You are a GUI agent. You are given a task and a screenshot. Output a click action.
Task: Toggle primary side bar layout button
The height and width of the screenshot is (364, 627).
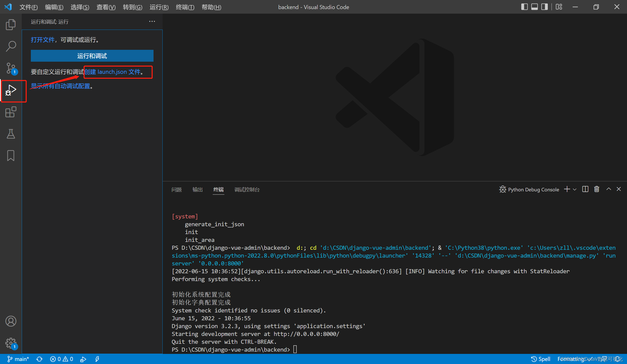pos(524,7)
